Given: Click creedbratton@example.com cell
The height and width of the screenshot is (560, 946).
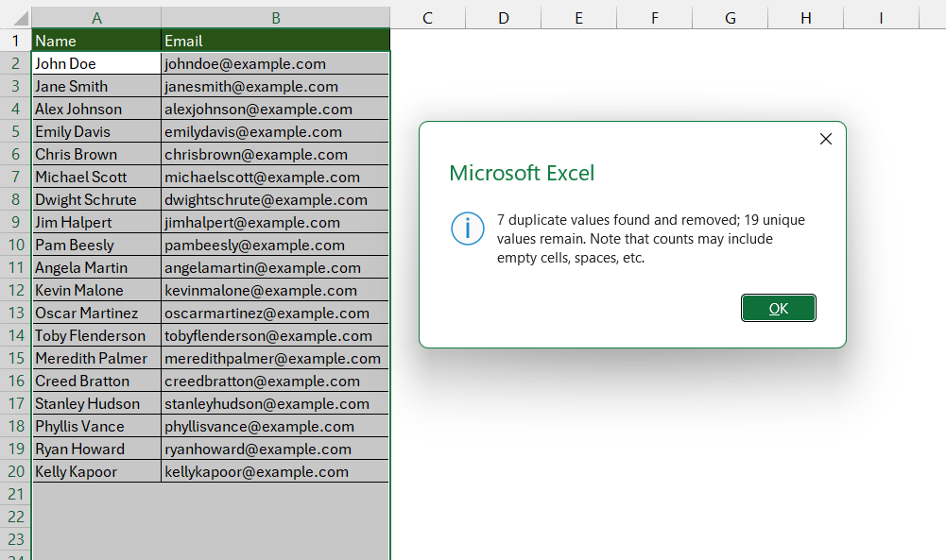Looking at the screenshot, I should pos(276,381).
